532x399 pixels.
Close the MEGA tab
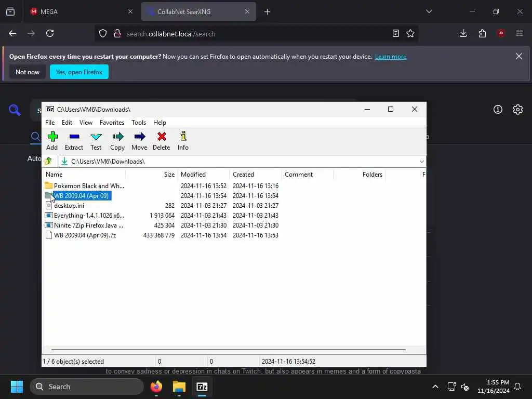pos(130,11)
